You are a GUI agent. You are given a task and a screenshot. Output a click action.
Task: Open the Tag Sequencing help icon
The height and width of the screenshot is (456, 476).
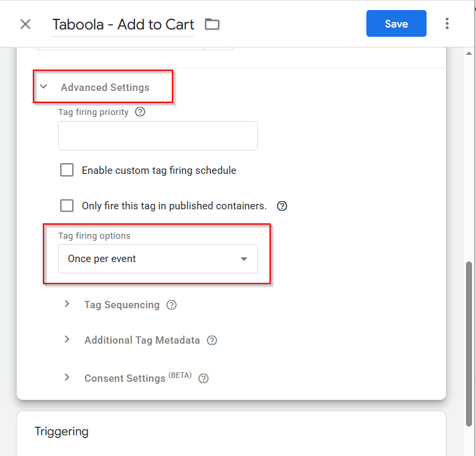point(172,305)
